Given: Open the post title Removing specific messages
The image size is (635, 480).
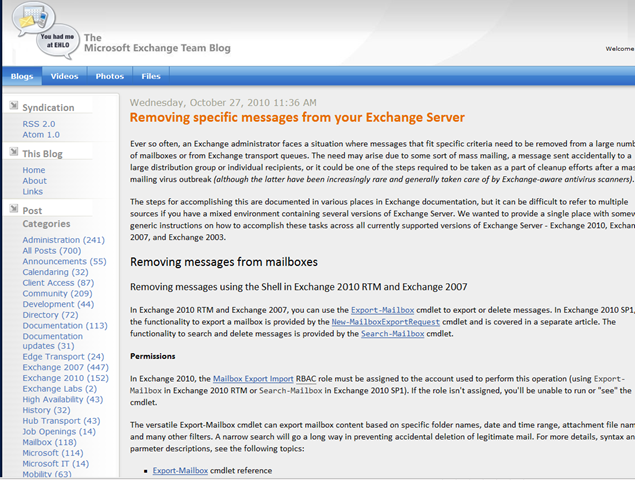Looking at the screenshot, I should (297, 117).
